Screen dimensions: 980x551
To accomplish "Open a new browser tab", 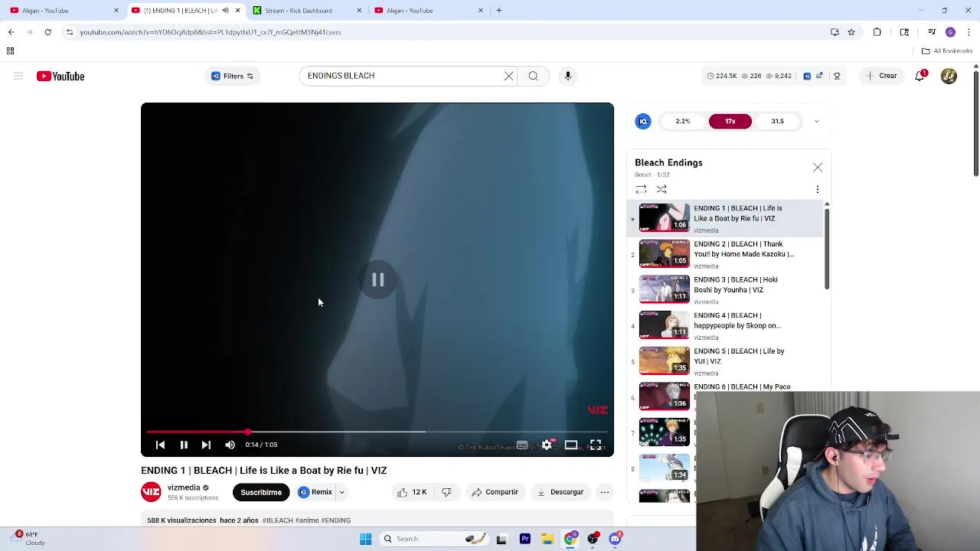I will click(499, 11).
